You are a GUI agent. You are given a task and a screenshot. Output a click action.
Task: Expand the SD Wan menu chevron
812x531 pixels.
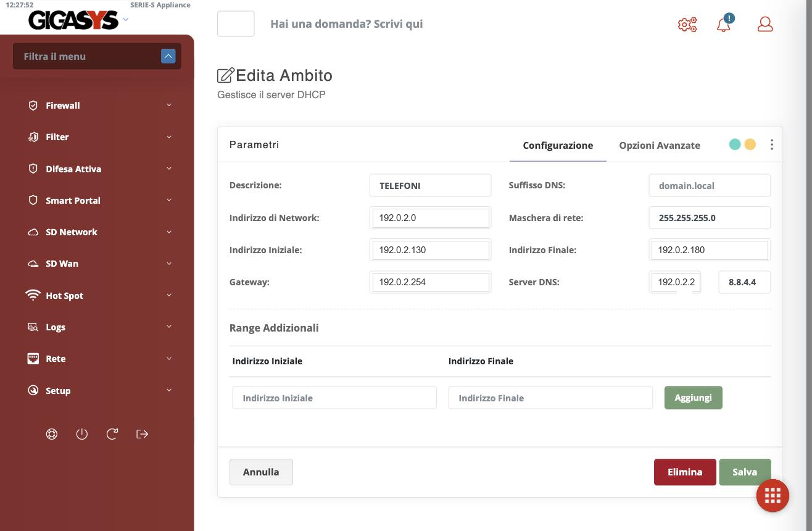169,263
